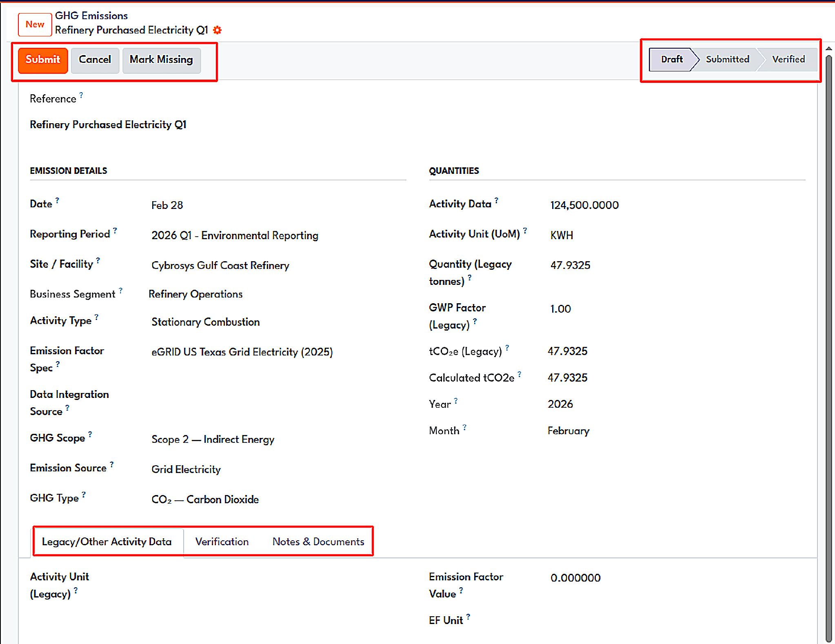
Task: Click the KWH activity unit value
Action: tap(562, 235)
